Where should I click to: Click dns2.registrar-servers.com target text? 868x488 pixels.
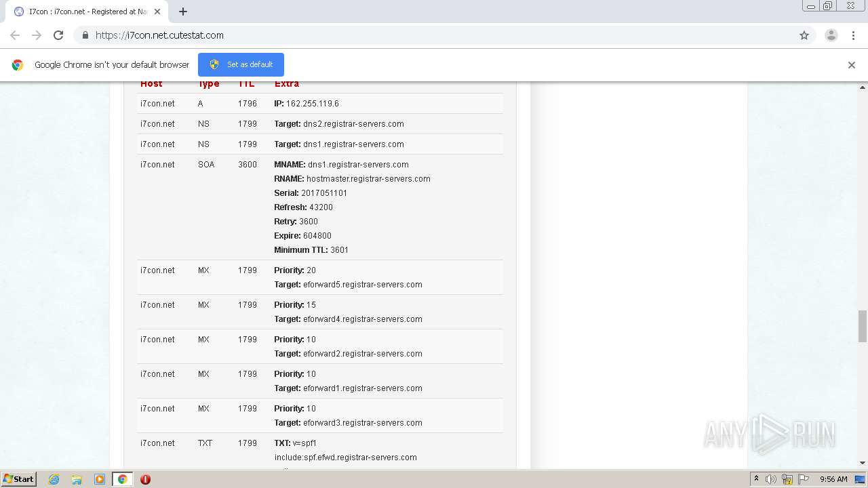[x=353, y=124]
